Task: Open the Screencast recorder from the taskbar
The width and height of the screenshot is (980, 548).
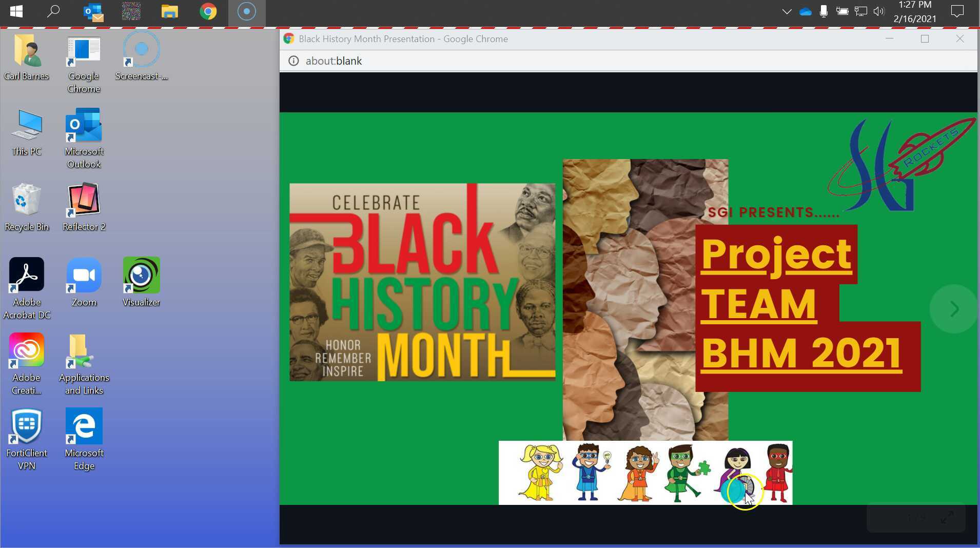Action: tap(246, 11)
